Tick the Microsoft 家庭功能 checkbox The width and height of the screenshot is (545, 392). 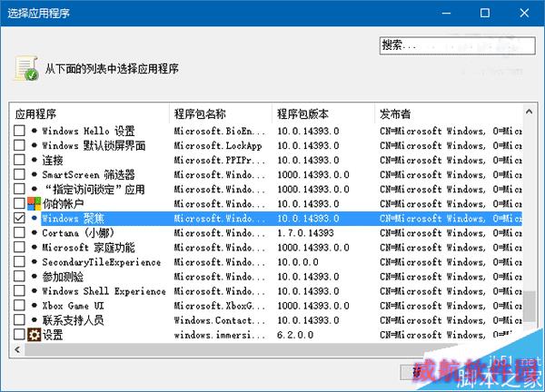[19, 247]
